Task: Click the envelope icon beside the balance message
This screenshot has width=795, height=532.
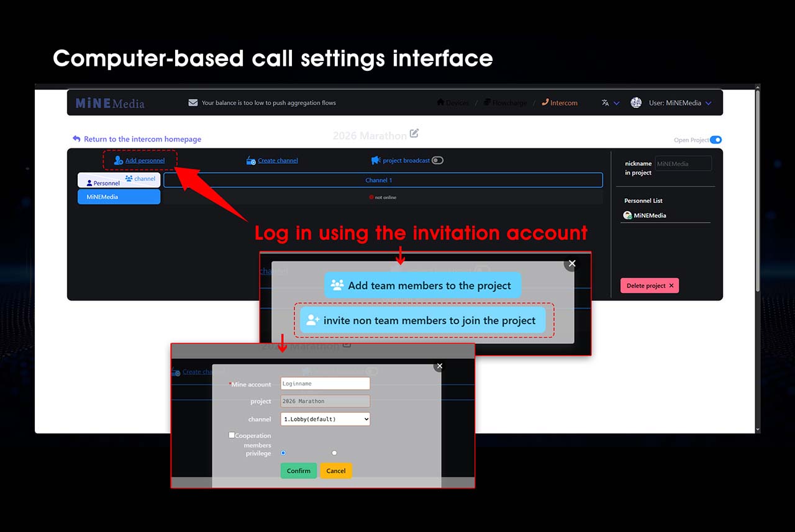Action: (x=193, y=103)
